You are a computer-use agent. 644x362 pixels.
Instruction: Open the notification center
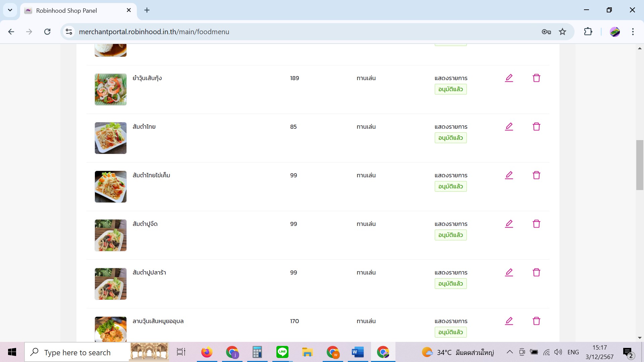(x=628, y=352)
